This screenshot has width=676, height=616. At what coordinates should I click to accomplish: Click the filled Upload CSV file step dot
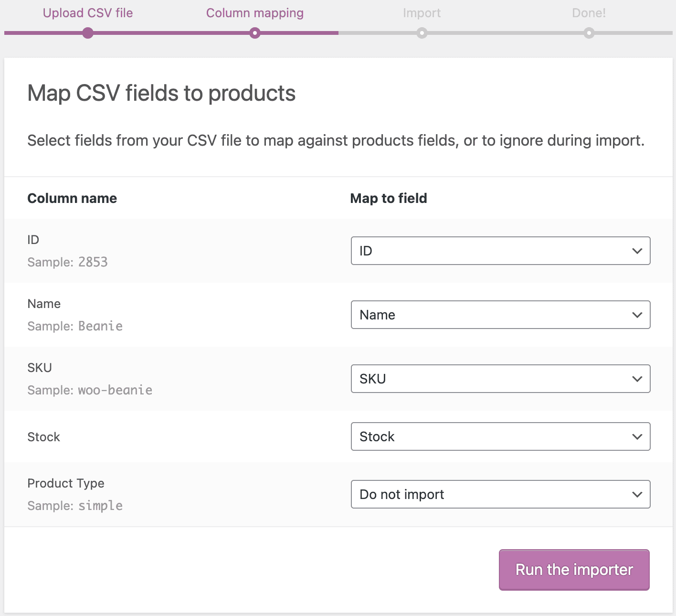coord(88,33)
